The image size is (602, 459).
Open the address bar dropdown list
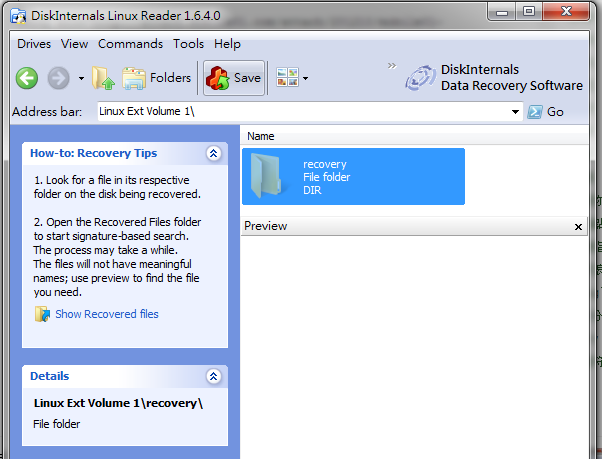click(x=515, y=112)
